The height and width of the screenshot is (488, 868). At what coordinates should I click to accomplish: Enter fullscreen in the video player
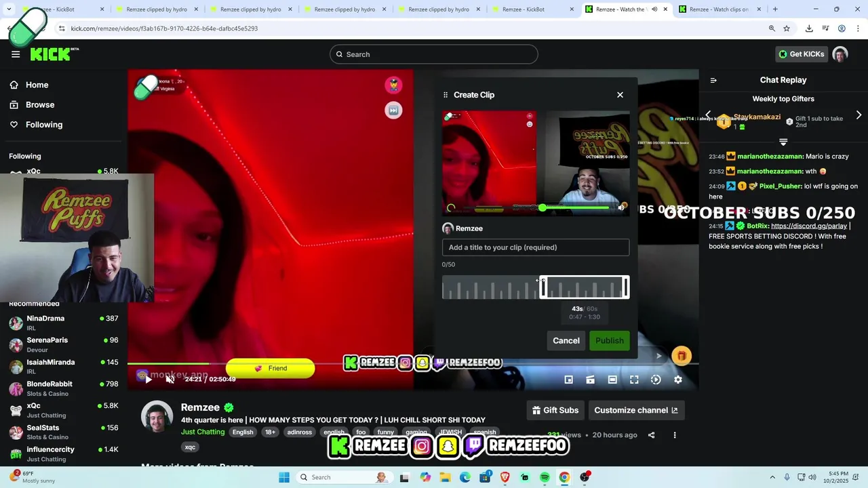click(x=634, y=380)
